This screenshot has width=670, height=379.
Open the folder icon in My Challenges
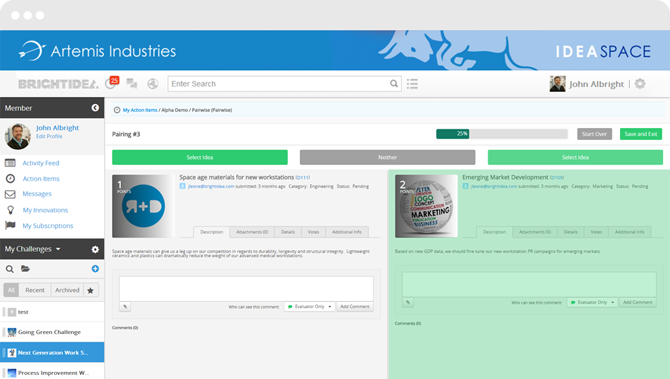point(26,268)
